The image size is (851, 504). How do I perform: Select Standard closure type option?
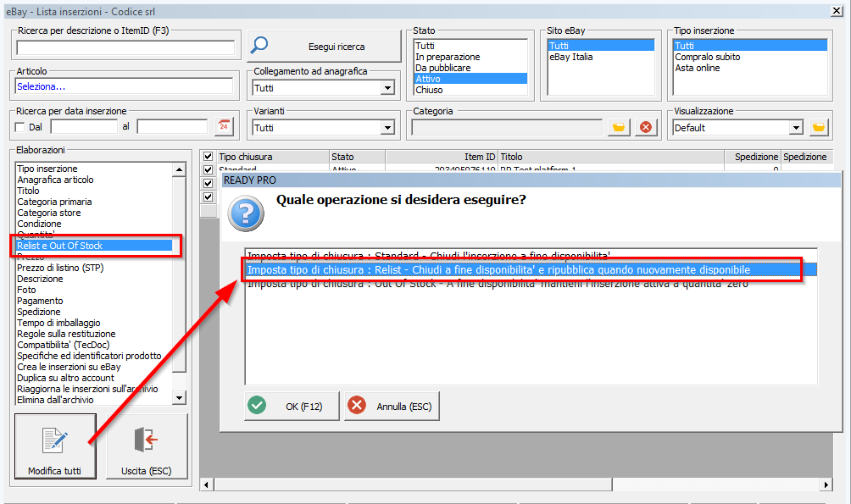click(531, 256)
